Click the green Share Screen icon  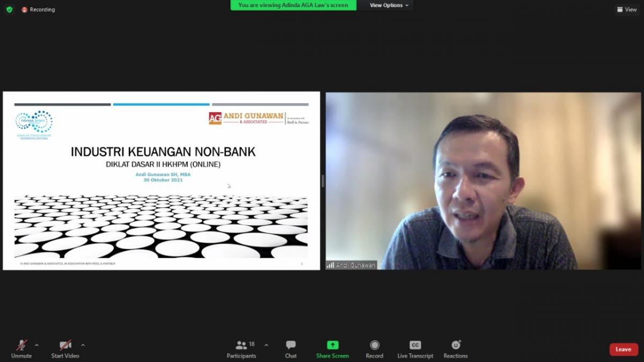coord(332,345)
